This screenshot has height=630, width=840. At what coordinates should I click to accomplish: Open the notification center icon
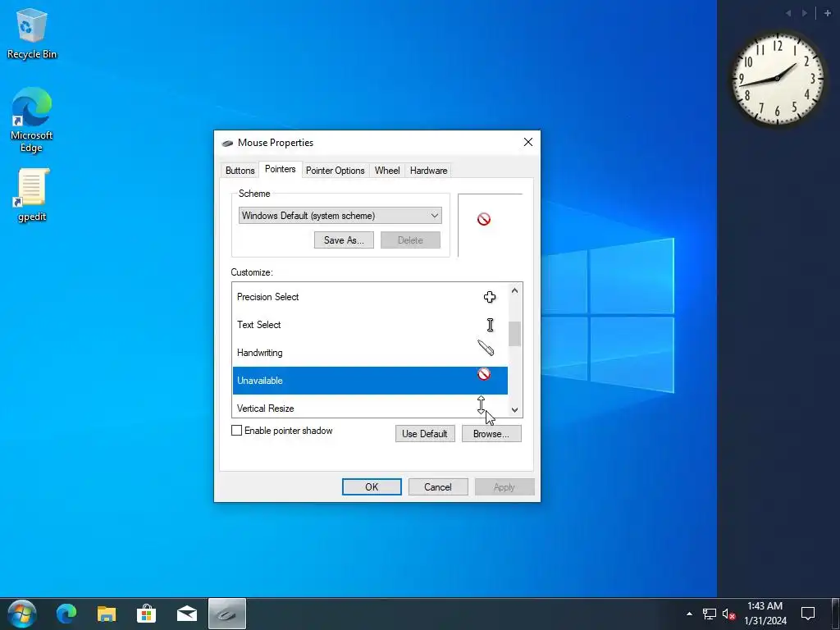click(x=807, y=614)
